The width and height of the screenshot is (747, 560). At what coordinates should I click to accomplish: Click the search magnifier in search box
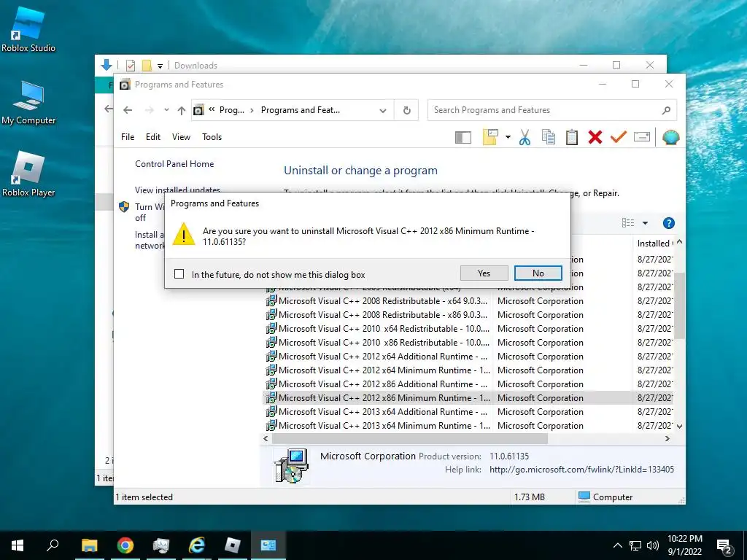tap(666, 110)
